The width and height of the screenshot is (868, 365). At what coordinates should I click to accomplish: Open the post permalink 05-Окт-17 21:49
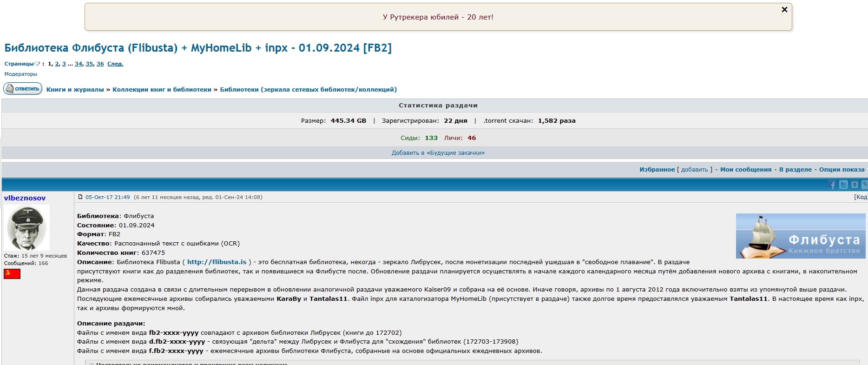tap(107, 197)
